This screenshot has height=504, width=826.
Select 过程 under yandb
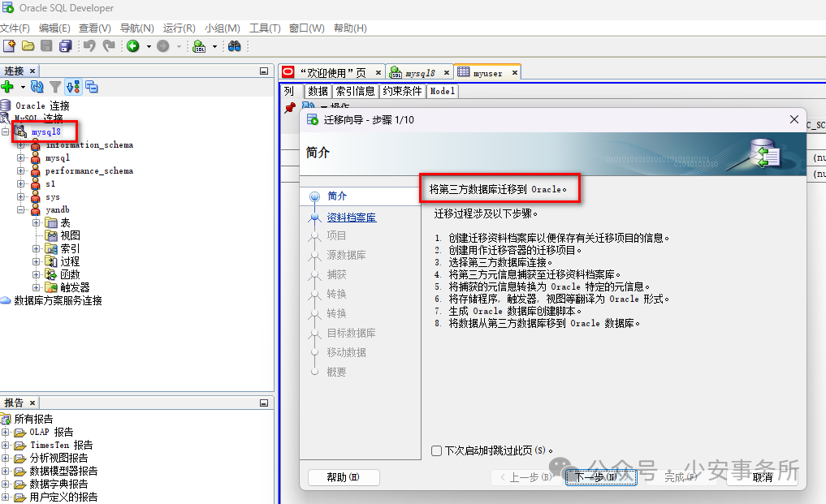click(70, 261)
